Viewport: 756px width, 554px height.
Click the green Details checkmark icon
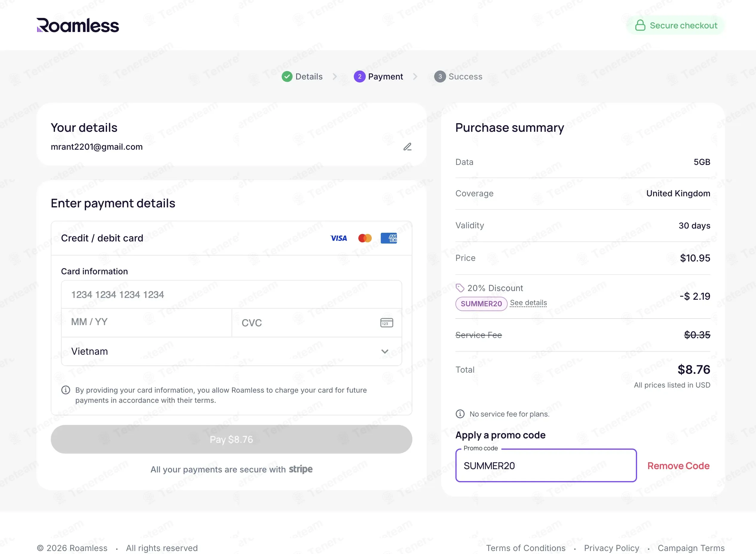[x=287, y=76]
